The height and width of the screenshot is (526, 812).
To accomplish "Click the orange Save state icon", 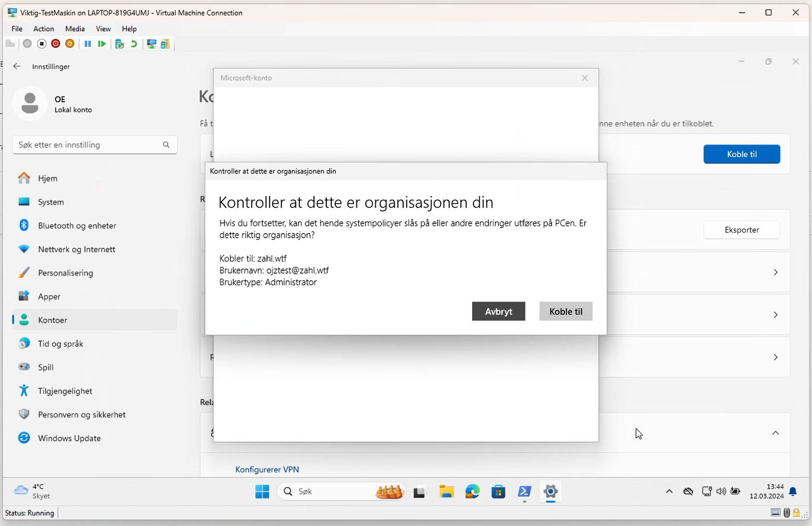I will (70, 44).
